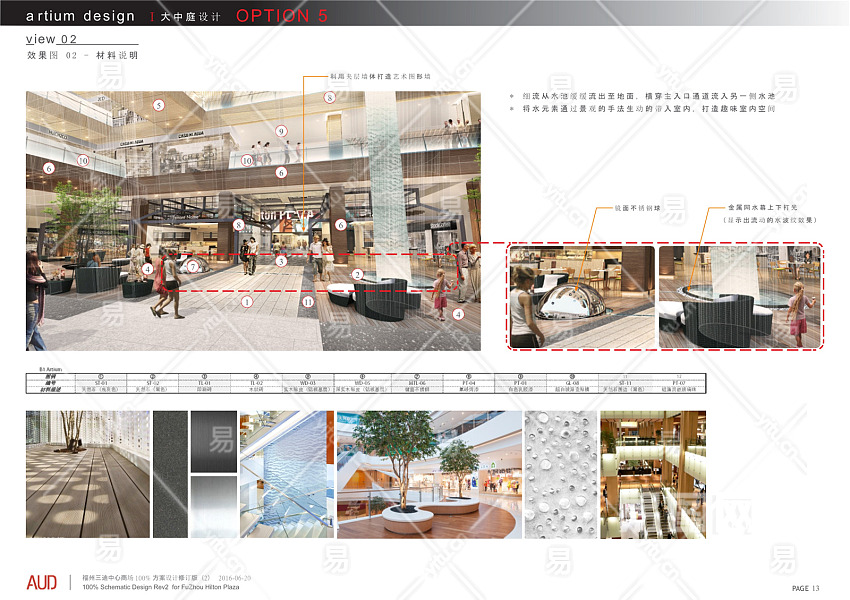Image resolution: width=850 pixels, height=600 pixels.
Task: Select the '镜面不锈钢球' callout label
Action: point(638,208)
